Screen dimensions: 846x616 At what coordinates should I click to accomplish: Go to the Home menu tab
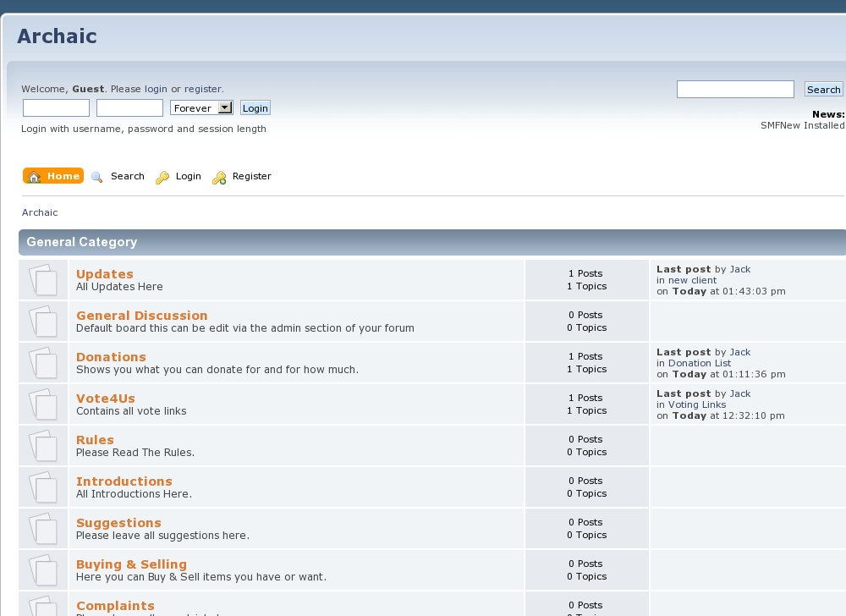coord(53,176)
